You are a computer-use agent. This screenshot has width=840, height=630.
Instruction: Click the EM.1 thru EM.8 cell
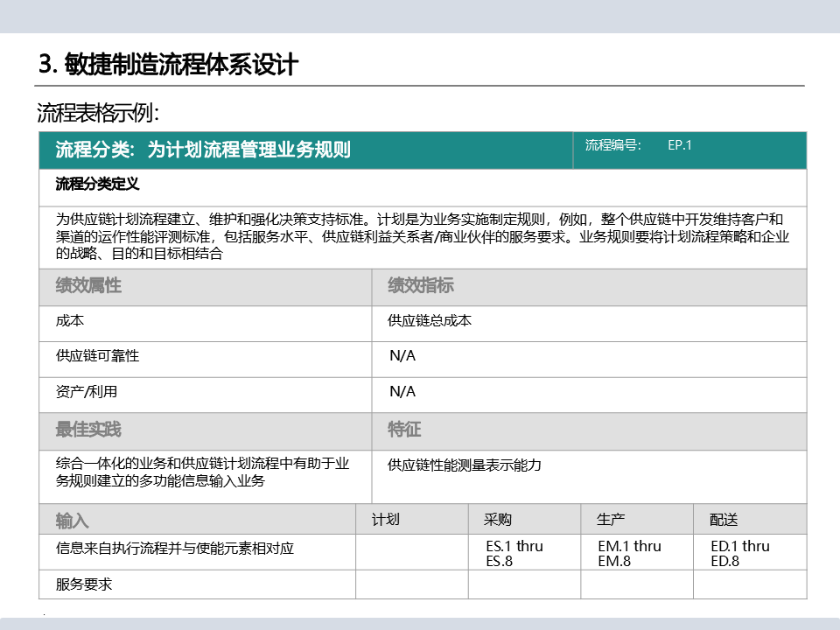pos(637,552)
